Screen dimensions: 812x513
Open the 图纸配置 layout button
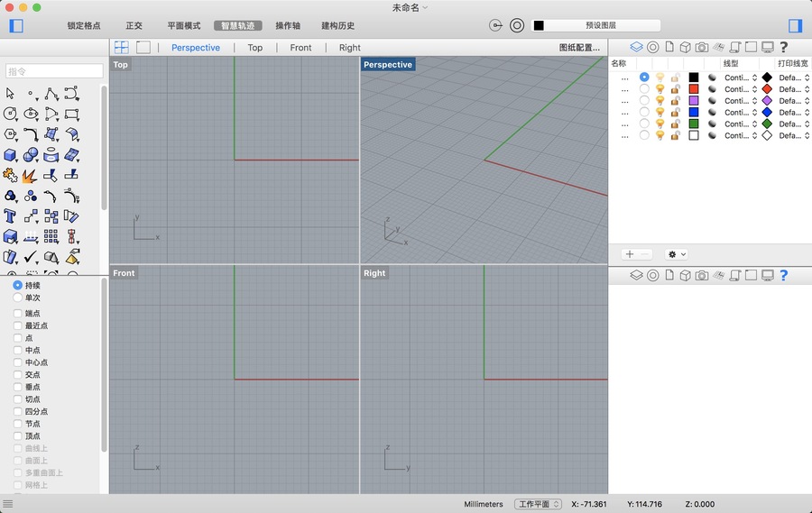point(579,48)
